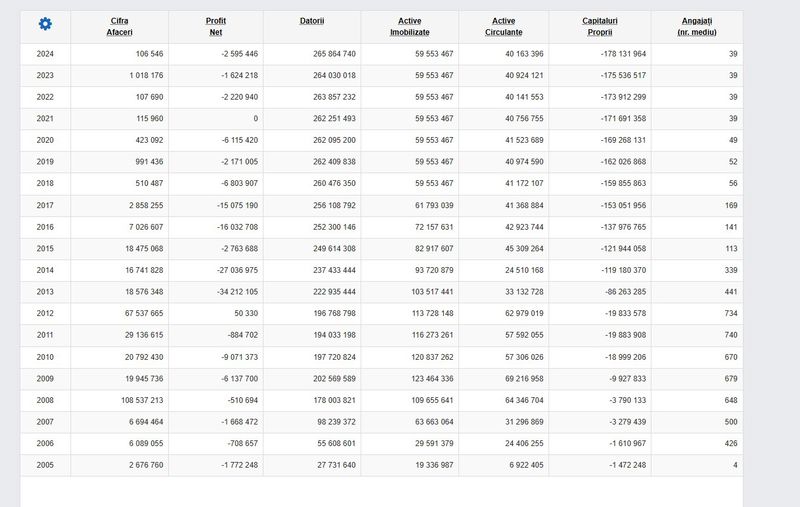Click the Capitaluri Proprii header link
This screenshot has width=800, height=507.
[599, 27]
